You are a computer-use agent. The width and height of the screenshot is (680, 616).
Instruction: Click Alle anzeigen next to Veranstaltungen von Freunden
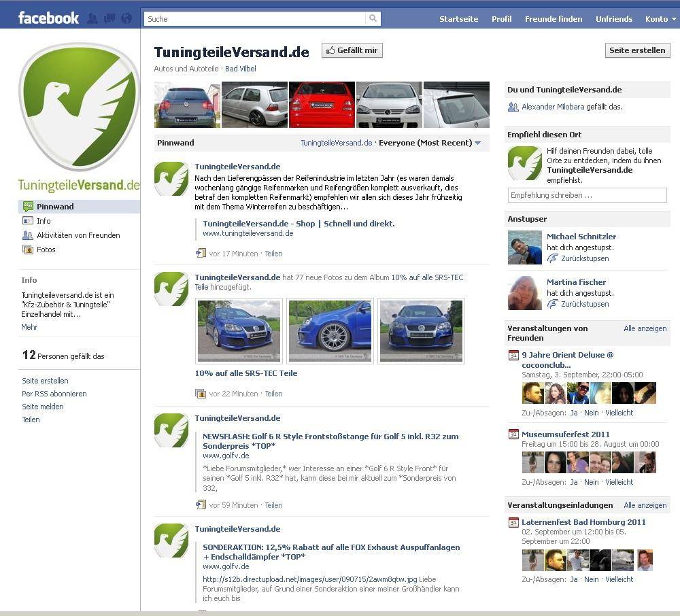645,328
